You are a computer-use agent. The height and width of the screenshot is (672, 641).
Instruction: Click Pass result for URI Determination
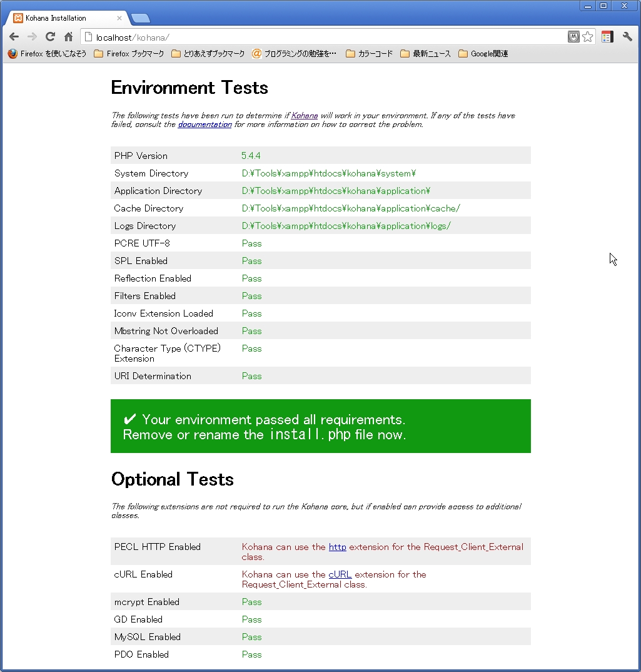tap(251, 376)
